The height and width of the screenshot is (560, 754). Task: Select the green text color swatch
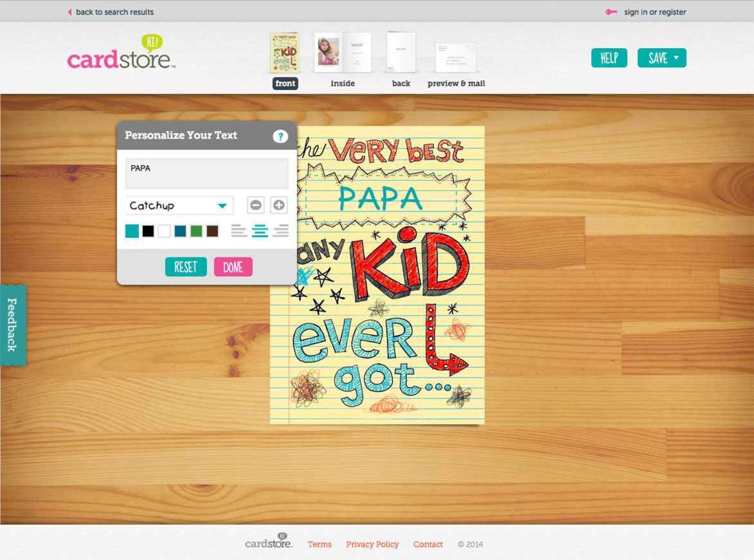coord(196,230)
